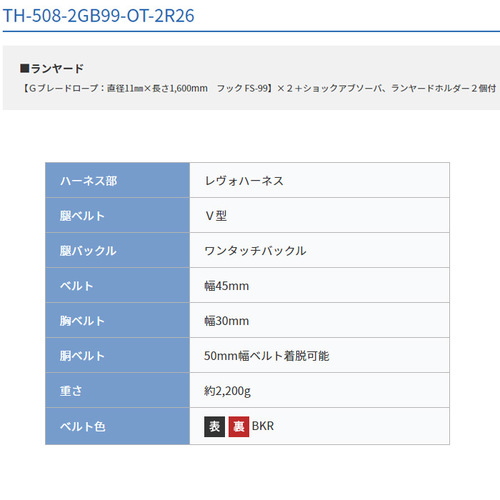The height and width of the screenshot is (500, 500).
Task: Click the ハーネス部 header cell
Action: point(117,180)
